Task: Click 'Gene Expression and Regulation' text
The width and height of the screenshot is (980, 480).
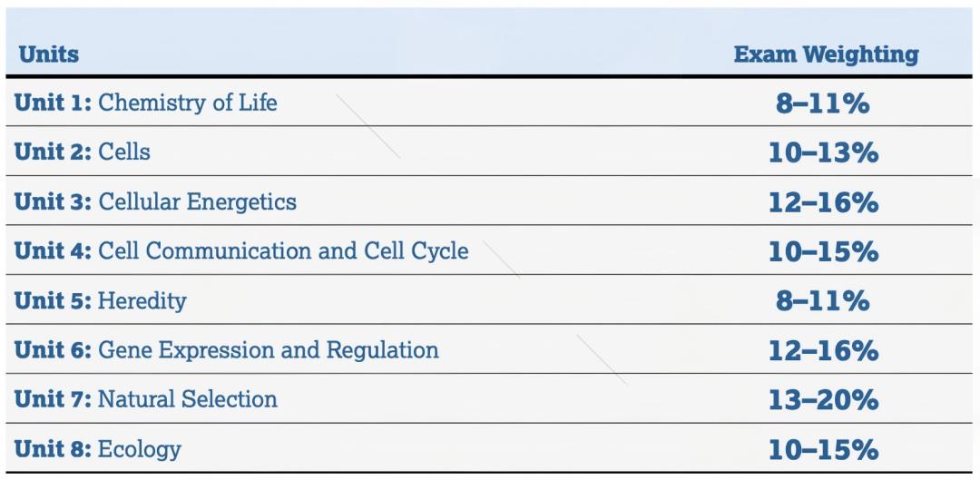Action: pos(268,350)
